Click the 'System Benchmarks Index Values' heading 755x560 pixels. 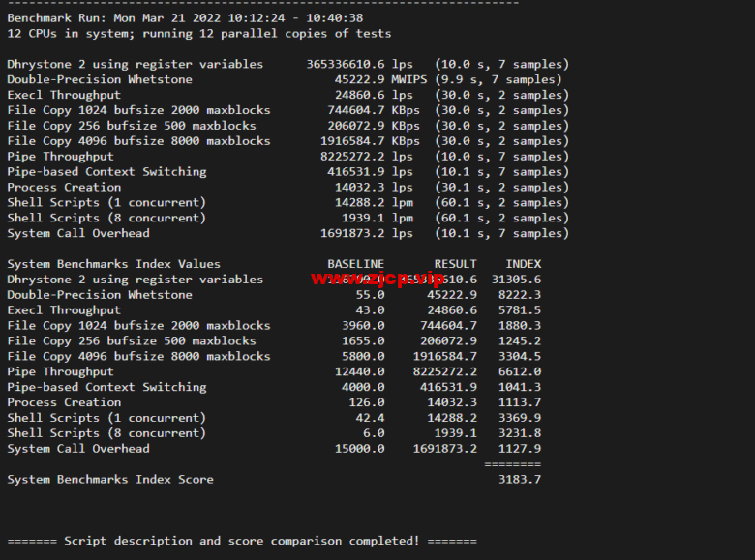pyautogui.click(x=113, y=264)
